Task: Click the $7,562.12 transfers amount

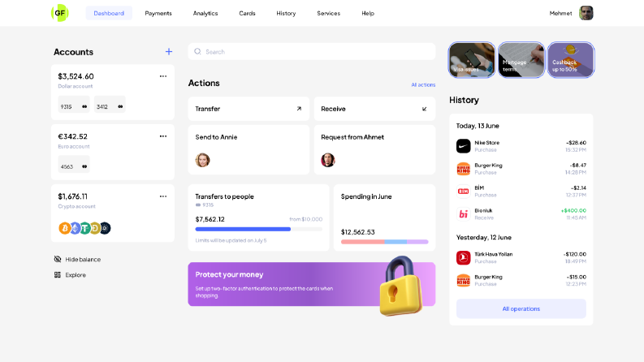Action: click(x=210, y=219)
